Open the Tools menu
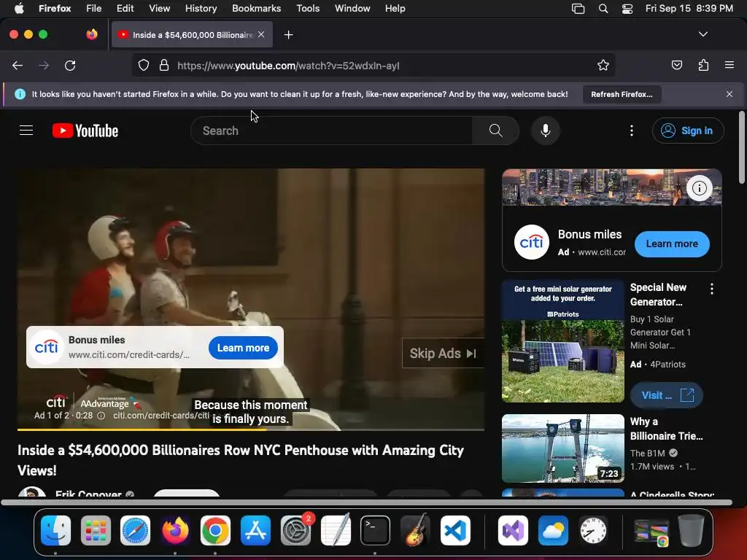The width and height of the screenshot is (747, 560). [308, 9]
